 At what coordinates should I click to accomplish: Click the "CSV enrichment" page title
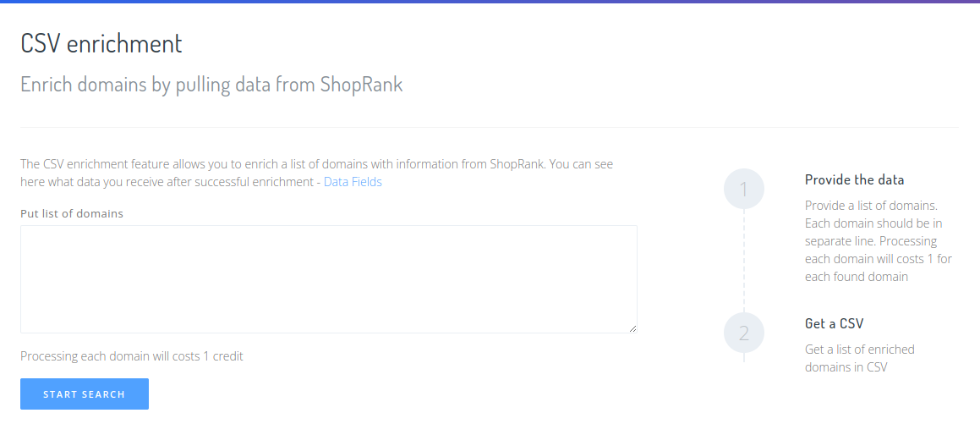pyautogui.click(x=101, y=43)
